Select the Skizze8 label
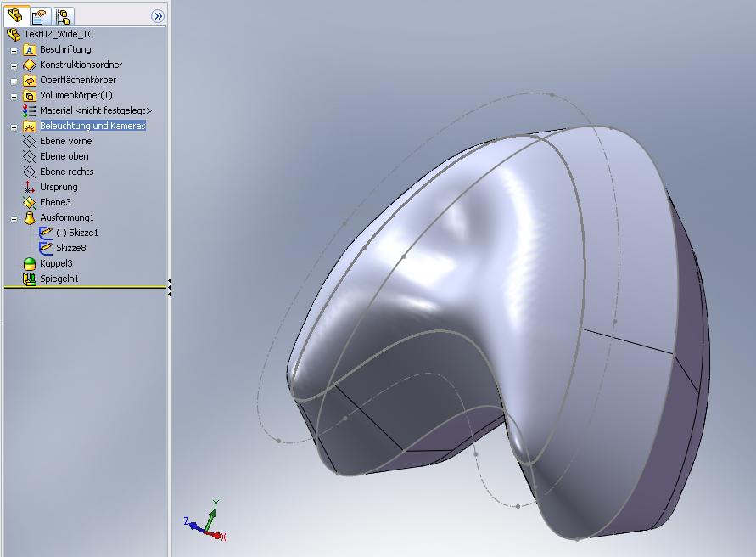756x557 pixels. pos(71,248)
